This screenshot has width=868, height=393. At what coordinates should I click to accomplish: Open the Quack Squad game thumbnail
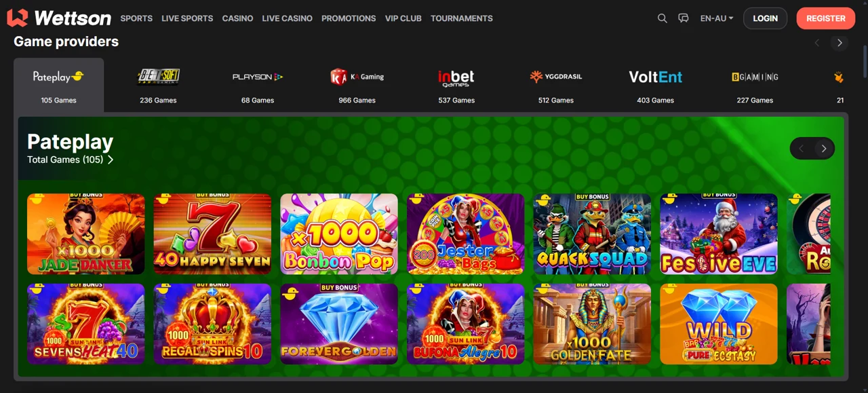(x=592, y=234)
